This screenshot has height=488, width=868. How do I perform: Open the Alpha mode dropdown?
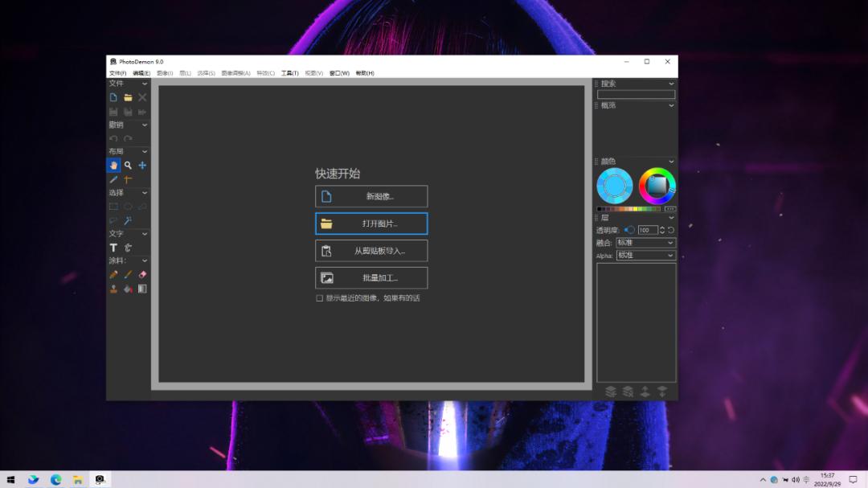click(x=645, y=256)
